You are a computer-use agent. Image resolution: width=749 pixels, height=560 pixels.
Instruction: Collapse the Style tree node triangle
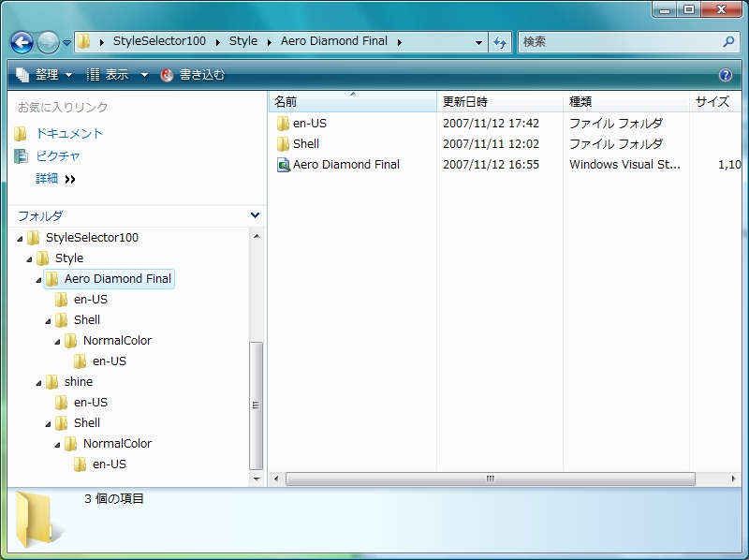coord(29,259)
